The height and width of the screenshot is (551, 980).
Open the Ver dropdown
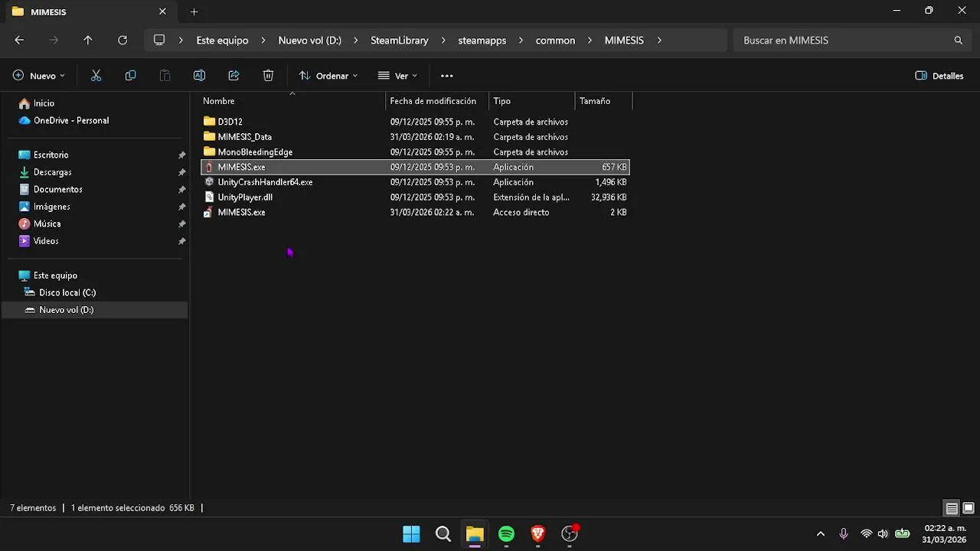[397, 76]
